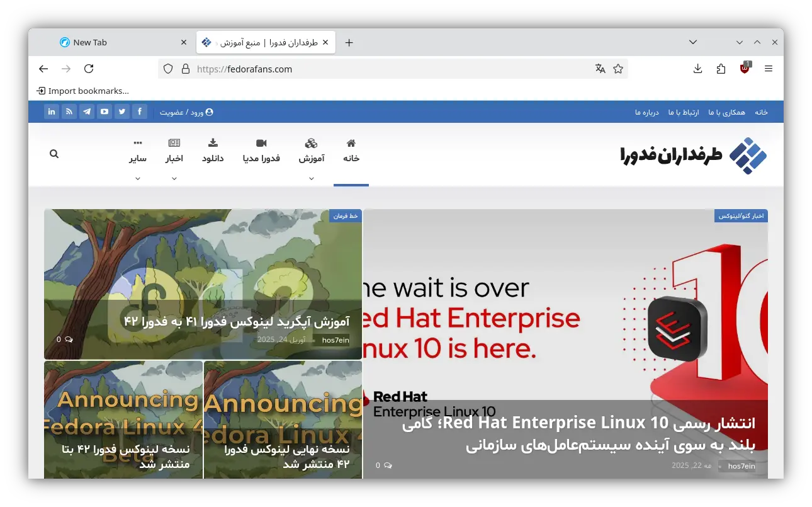Expand the آموزش menu chevron
The height and width of the screenshot is (507, 812).
click(x=312, y=178)
